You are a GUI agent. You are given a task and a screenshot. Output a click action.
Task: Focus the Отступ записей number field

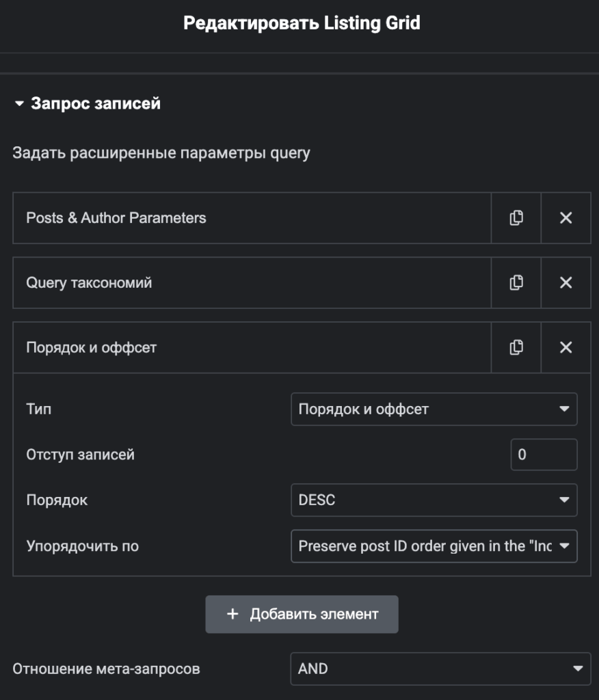(x=544, y=455)
